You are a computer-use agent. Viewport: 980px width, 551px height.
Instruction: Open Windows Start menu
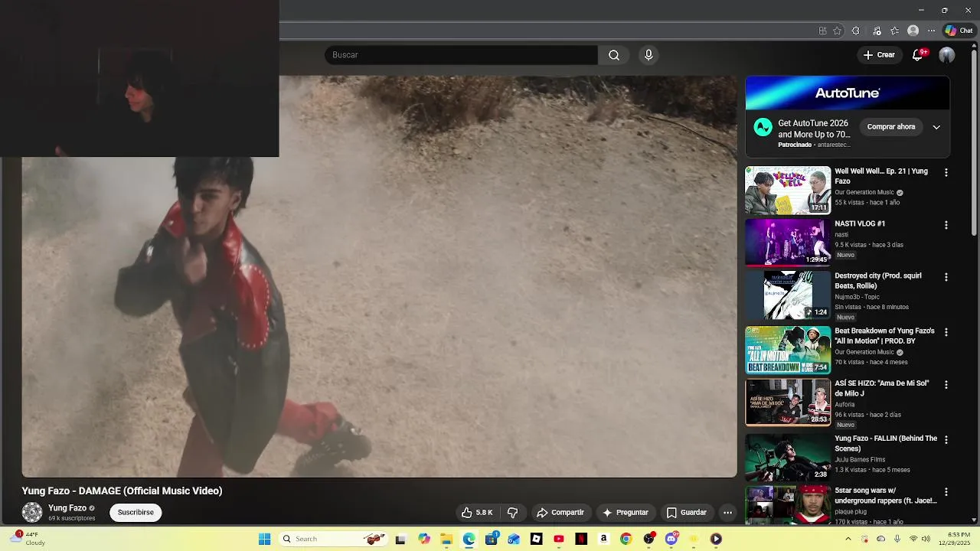(264, 539)
